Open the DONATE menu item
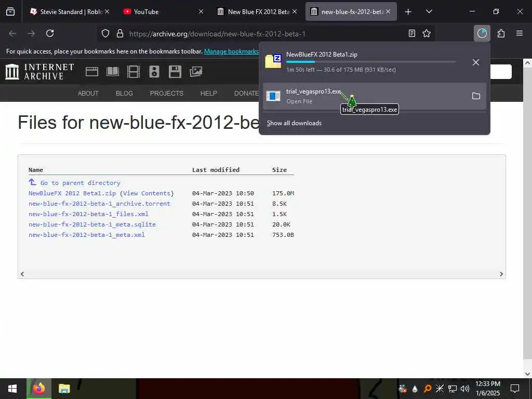Viewport: 532px width, 399px height. [247, 94]
